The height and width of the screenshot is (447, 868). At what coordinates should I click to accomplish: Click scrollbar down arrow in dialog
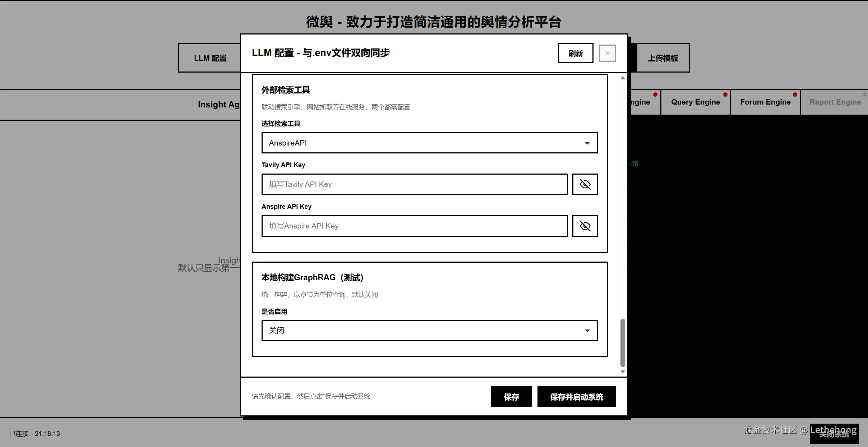point(623,372)
